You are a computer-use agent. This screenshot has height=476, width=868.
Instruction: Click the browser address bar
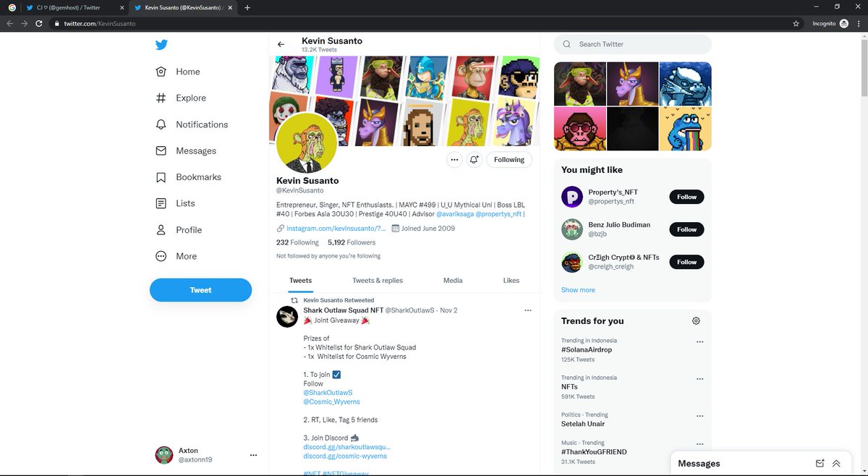(x=426, y=23)
